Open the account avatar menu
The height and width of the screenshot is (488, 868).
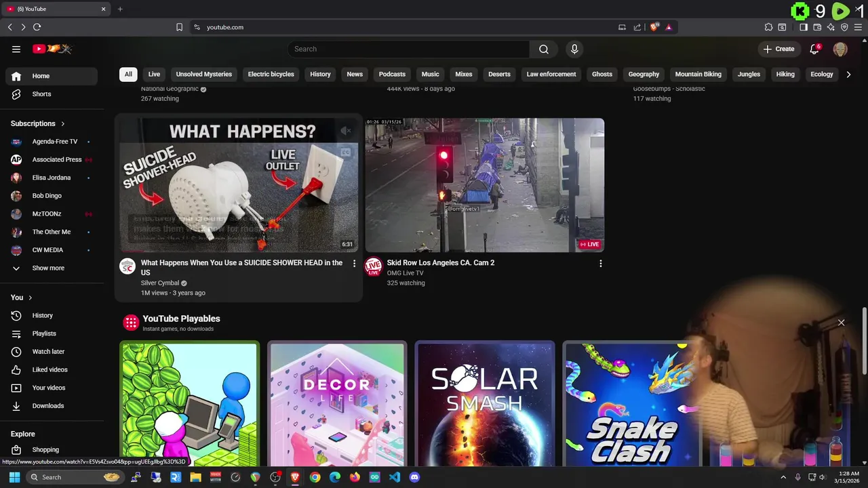click(x=840, y=49)
